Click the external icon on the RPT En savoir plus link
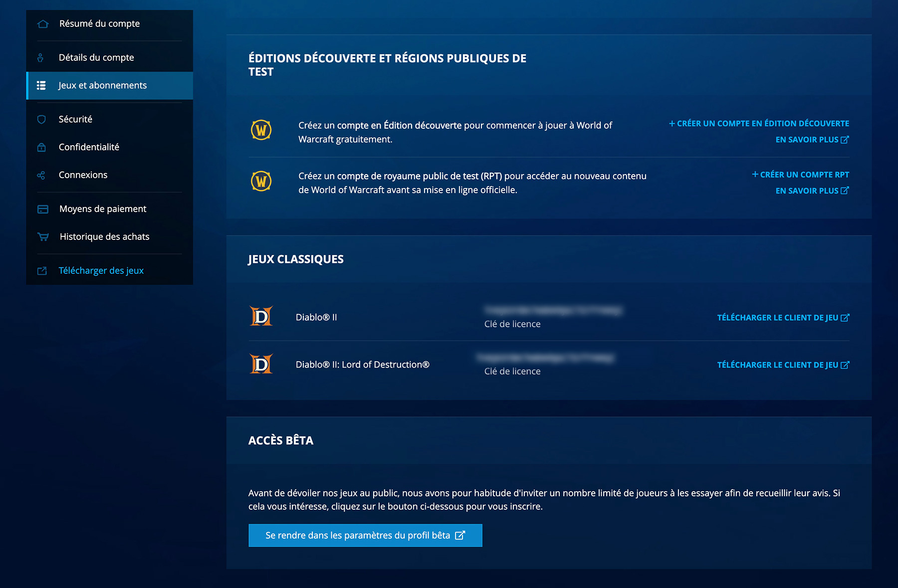898x588 pixels. click(x=845, y=191)
